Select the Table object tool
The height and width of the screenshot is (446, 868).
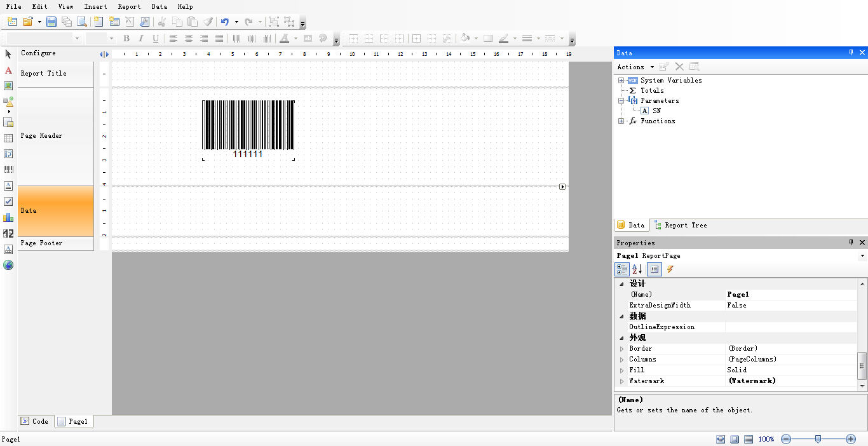(x=8, y=138)
